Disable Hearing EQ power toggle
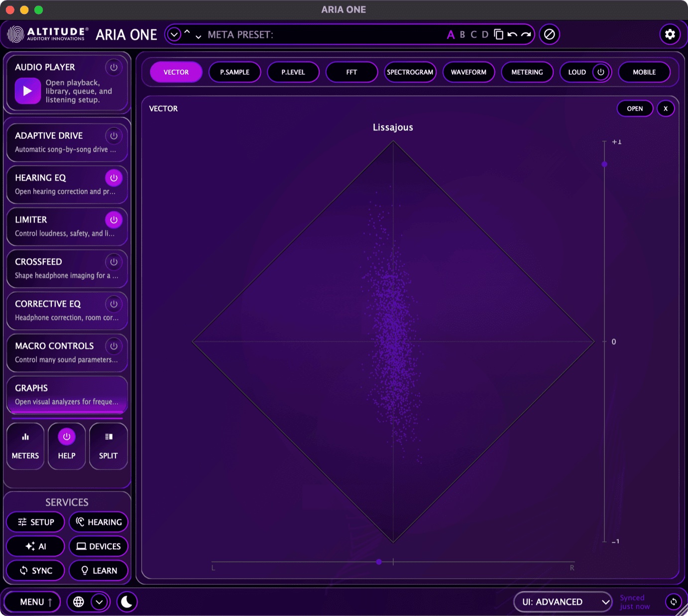The height and width of the screenshot is (616, 688). point(114,178)
